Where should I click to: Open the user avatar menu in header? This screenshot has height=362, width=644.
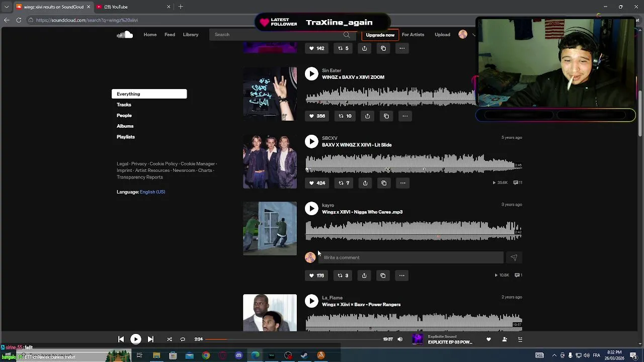[463, 35]
